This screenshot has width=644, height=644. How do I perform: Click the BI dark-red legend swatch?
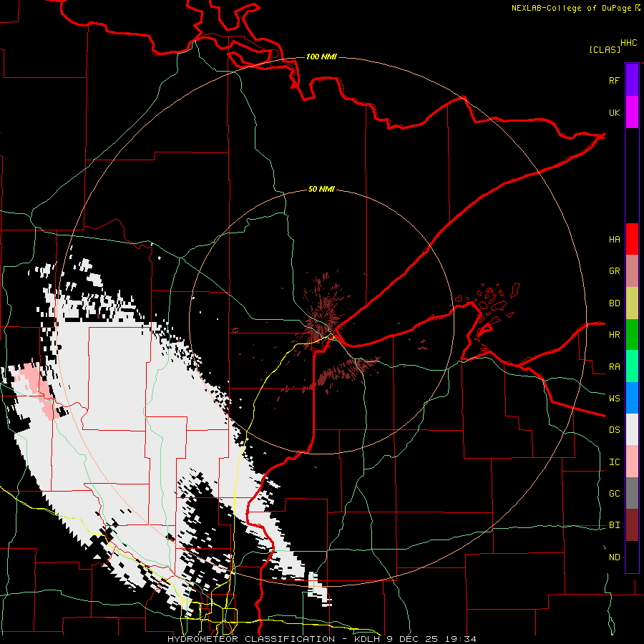point(632,525)
